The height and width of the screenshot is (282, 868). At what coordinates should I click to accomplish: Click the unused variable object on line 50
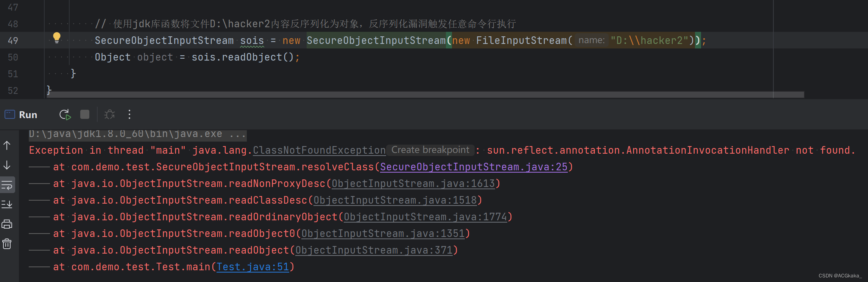155,57
